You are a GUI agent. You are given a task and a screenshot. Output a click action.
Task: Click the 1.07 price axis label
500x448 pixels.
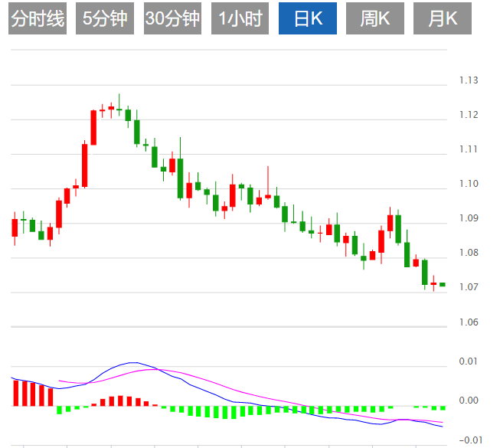[469, 286]
